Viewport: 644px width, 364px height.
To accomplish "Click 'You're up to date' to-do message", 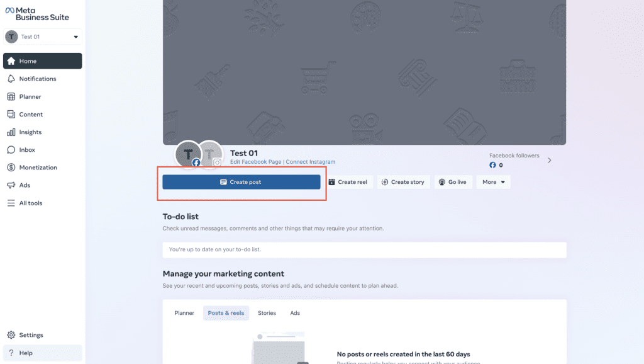I will coord(215,249).
